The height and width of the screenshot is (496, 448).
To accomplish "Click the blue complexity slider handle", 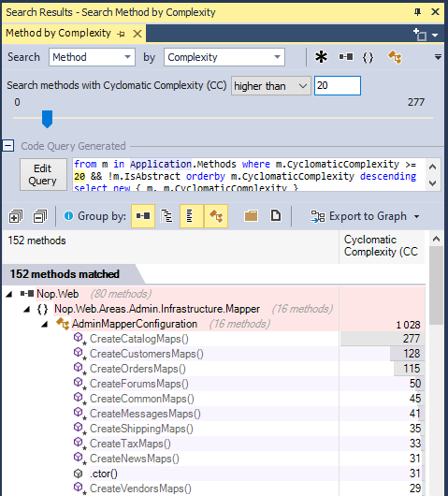I will (x=48, y=119).
